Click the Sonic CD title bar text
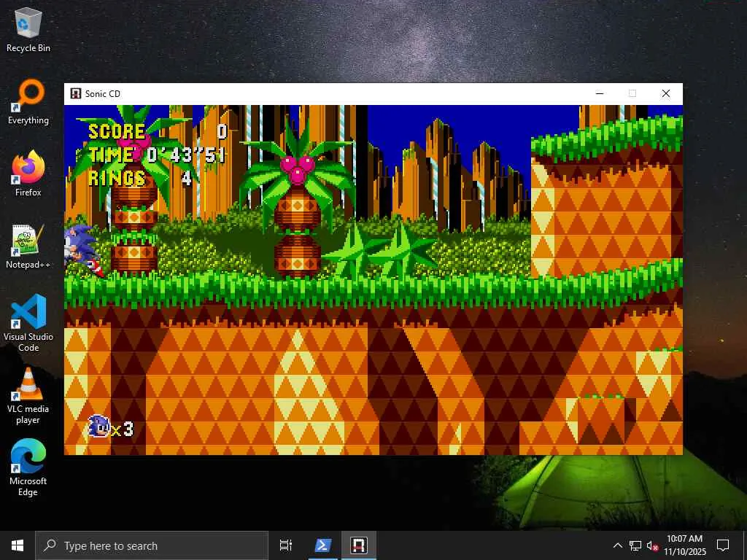 click(102, 94)
